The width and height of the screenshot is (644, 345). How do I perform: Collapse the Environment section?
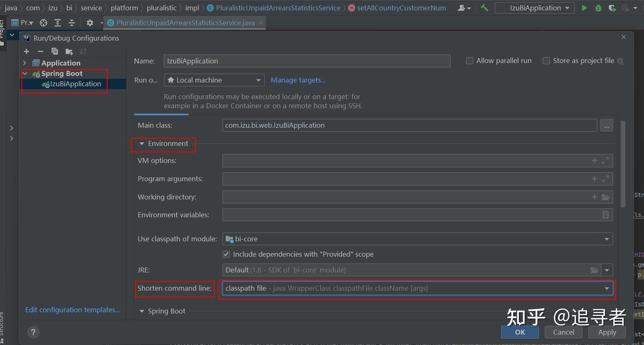click(x=141, y=144)
